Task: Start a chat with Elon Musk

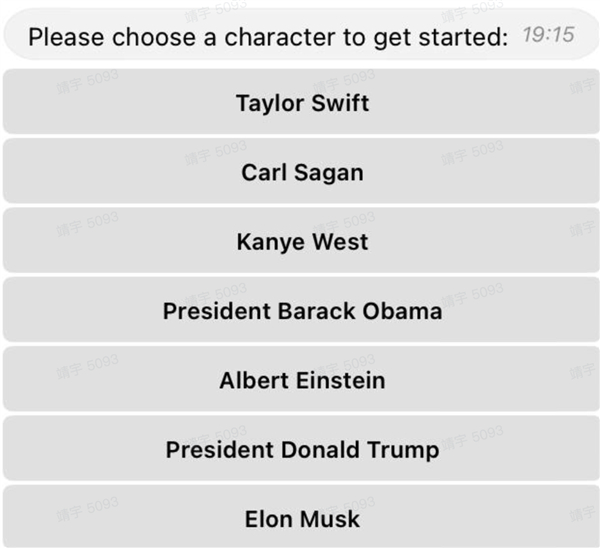Action: (x=302, y=519)
